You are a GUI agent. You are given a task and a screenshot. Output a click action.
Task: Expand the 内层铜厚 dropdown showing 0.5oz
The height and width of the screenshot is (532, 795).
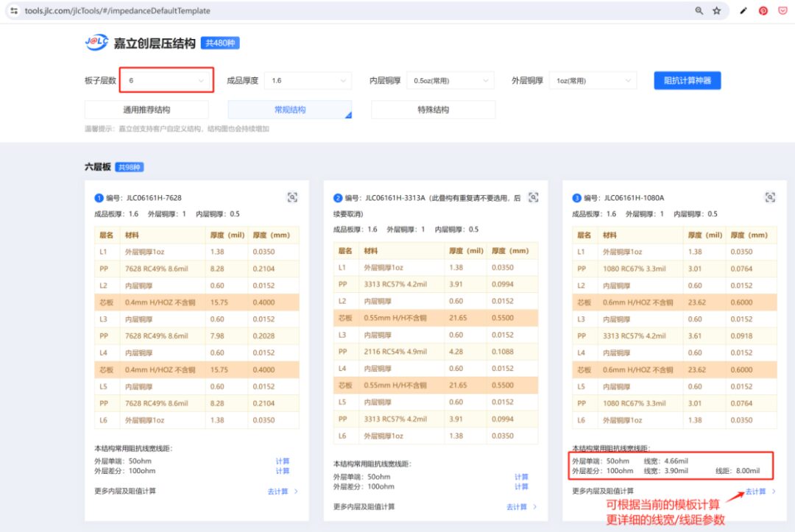pyautogui.click(x=451, y=80)
